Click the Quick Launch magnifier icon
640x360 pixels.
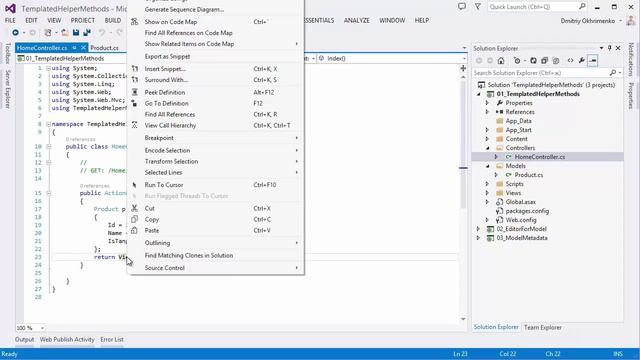(x=582, y=7)
